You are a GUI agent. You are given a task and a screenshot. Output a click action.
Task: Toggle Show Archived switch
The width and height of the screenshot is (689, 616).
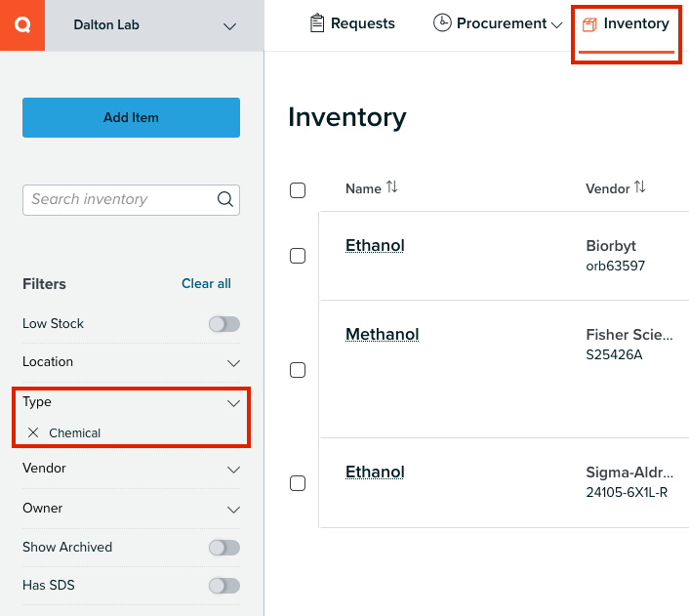point(224,548)
